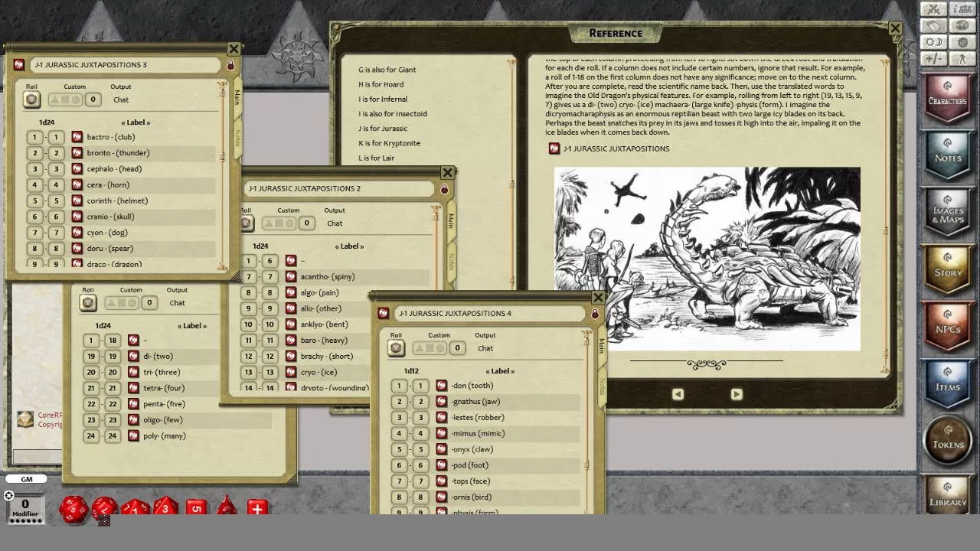This screenshot has height=551, width=980.
Task: Open the +/- Modifiers button
Action: click(933, 59)
